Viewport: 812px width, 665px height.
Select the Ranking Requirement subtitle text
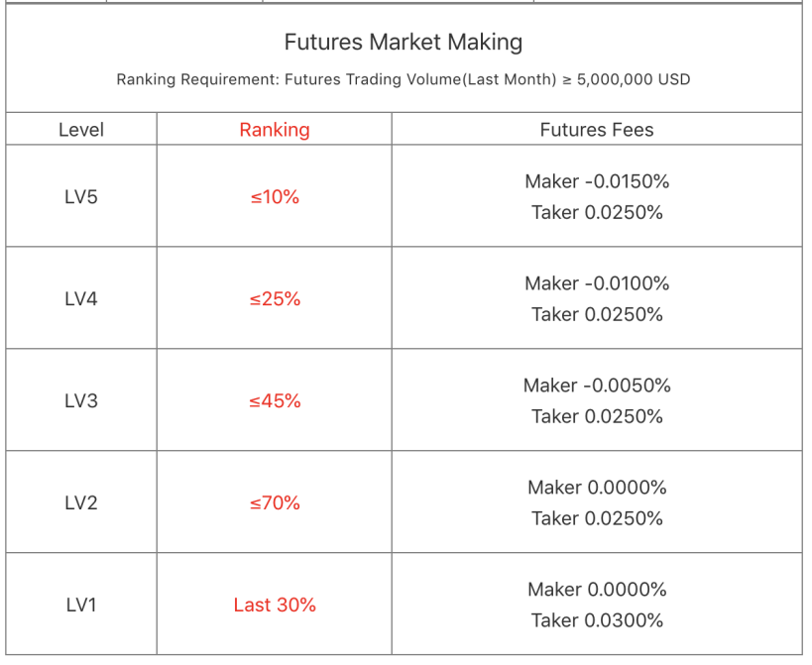404,79
